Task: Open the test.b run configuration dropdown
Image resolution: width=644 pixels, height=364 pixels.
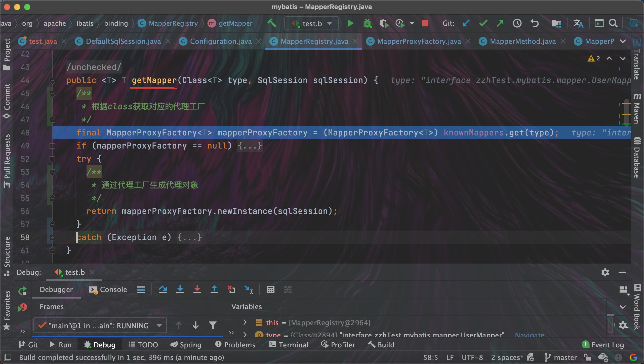Action: point(311,23)
